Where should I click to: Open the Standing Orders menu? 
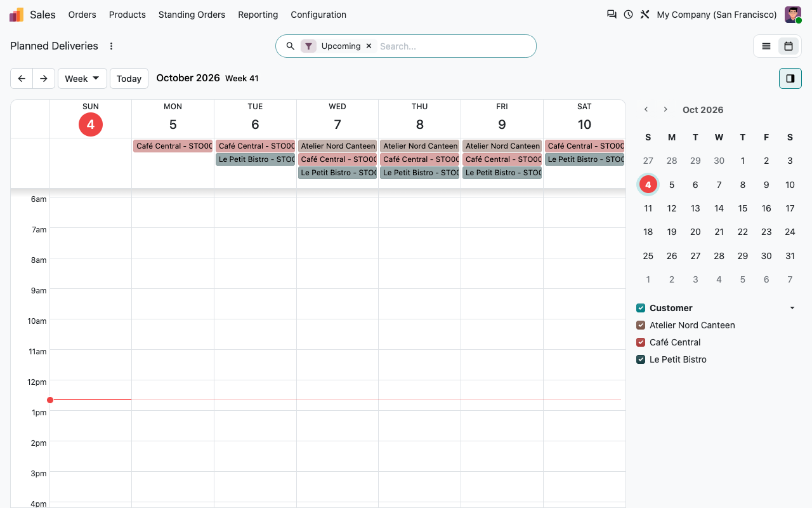[192, 15]
